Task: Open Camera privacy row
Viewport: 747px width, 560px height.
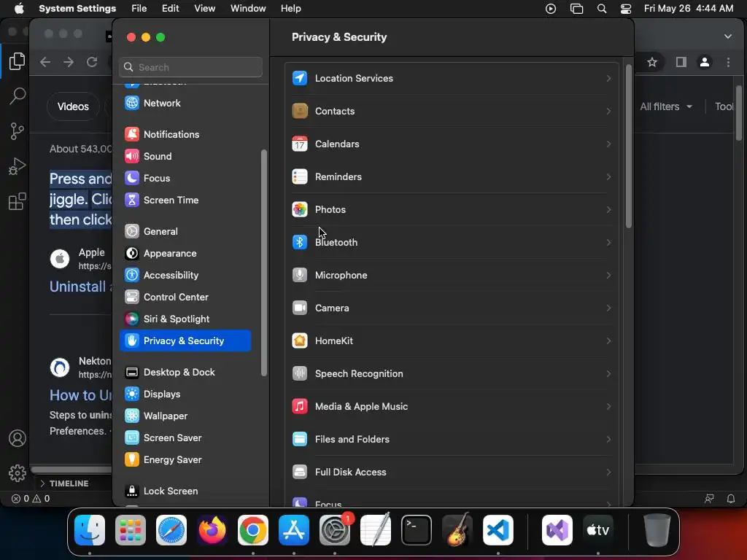Action: pyautogui.click(x=452, y=308)
